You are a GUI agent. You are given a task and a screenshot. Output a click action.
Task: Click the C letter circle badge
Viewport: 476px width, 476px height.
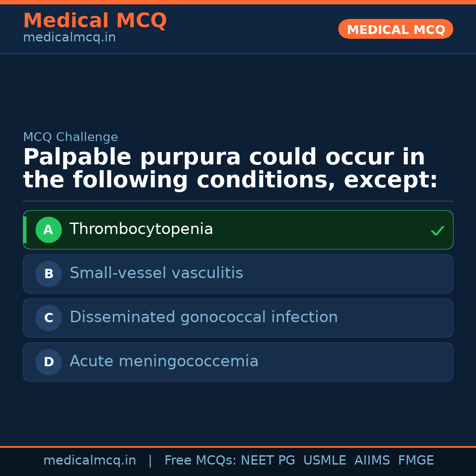(x=48, y=318)
